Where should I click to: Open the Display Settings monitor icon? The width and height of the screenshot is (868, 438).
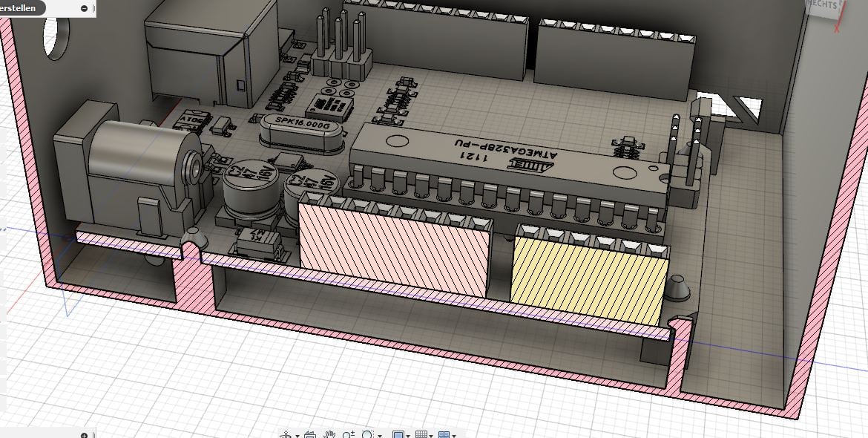coord(398,435)
